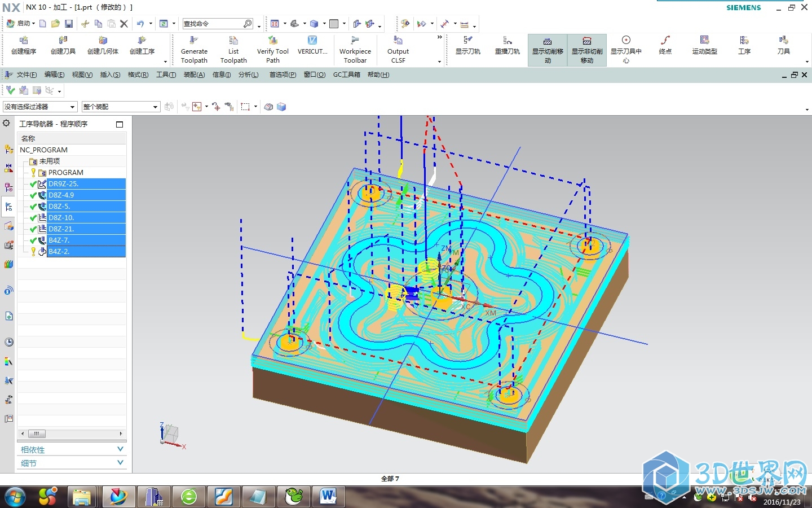Click 显示刀轨 (Display Tool Path) icon
Viewport: 812px width, 508px height.
(x=468, y=41)
